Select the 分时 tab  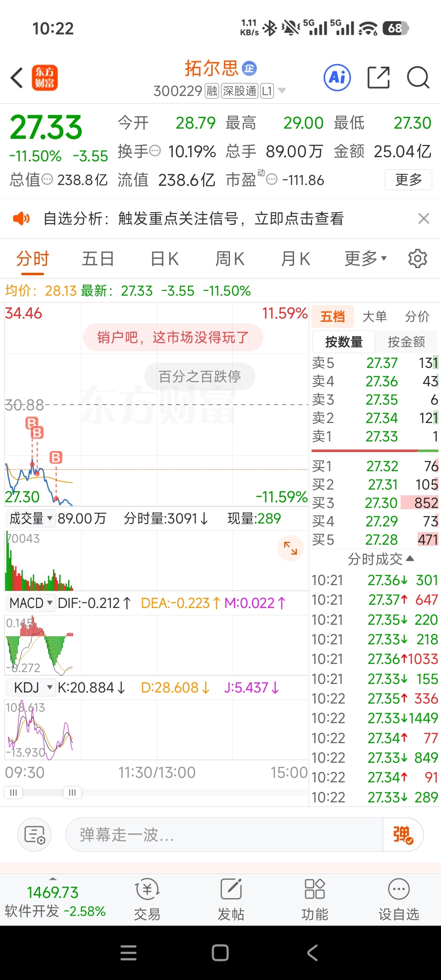pos(33,258)
